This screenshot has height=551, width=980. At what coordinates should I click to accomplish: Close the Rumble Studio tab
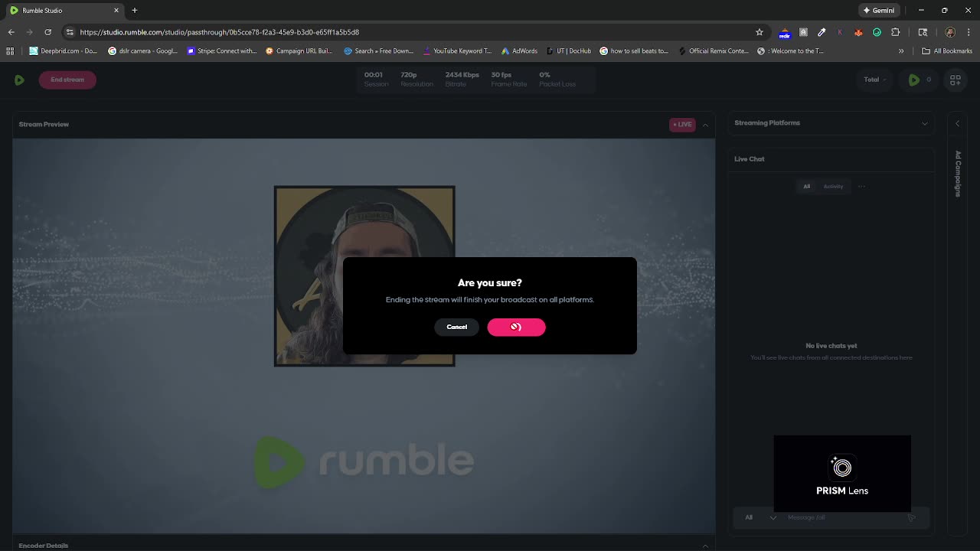click(116, 10)
